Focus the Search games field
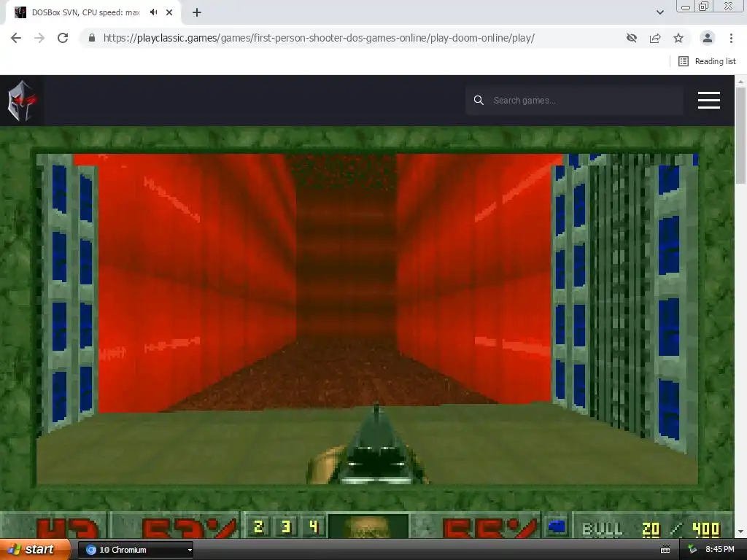 (x=574, y=100)
